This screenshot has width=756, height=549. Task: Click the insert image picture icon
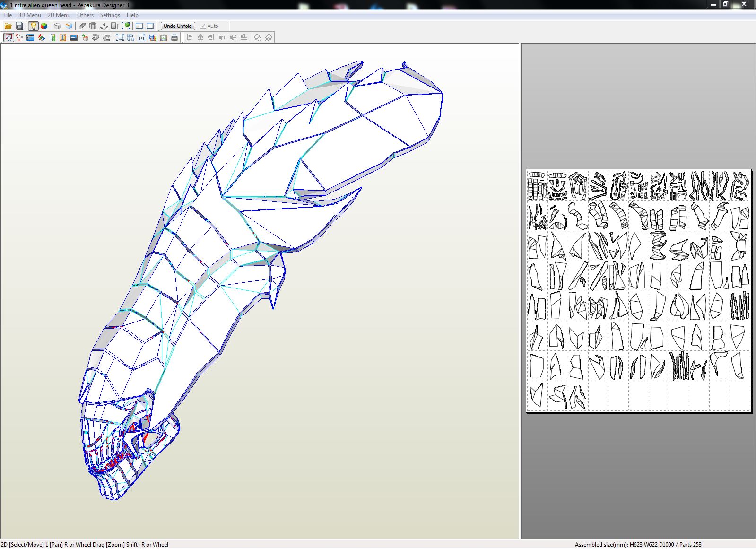pyautogui.click(x=74, y=37)
